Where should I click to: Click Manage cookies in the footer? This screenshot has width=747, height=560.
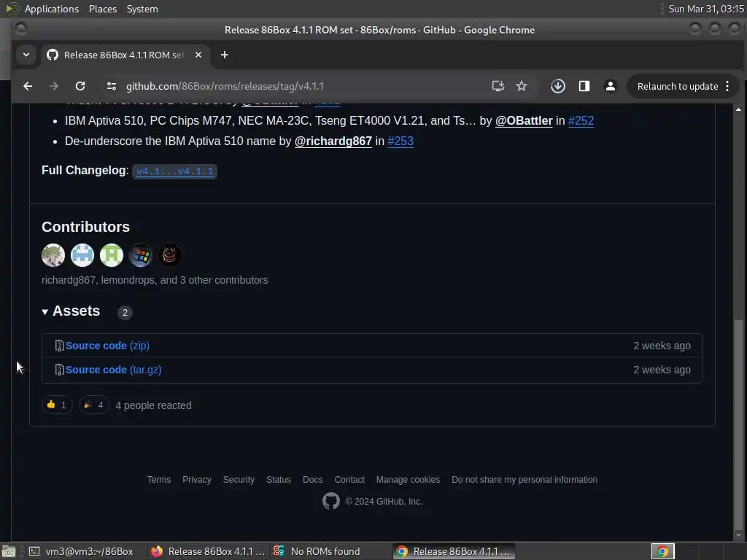(x=408, y=480)
